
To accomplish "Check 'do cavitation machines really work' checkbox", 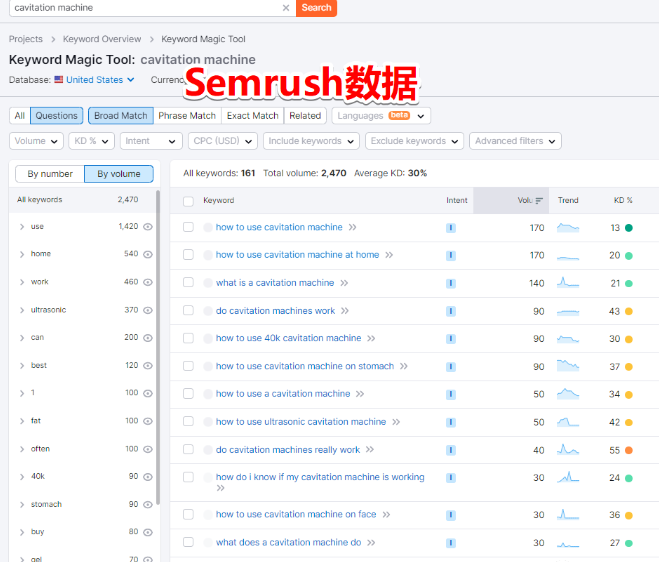I will click(x=188, y=449).
